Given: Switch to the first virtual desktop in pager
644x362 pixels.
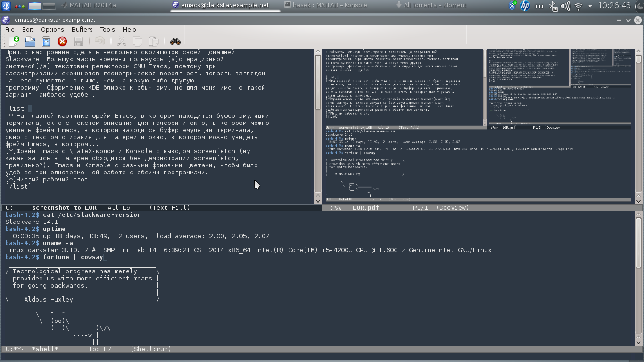Looking at the screenshot, I should [34, 6].
